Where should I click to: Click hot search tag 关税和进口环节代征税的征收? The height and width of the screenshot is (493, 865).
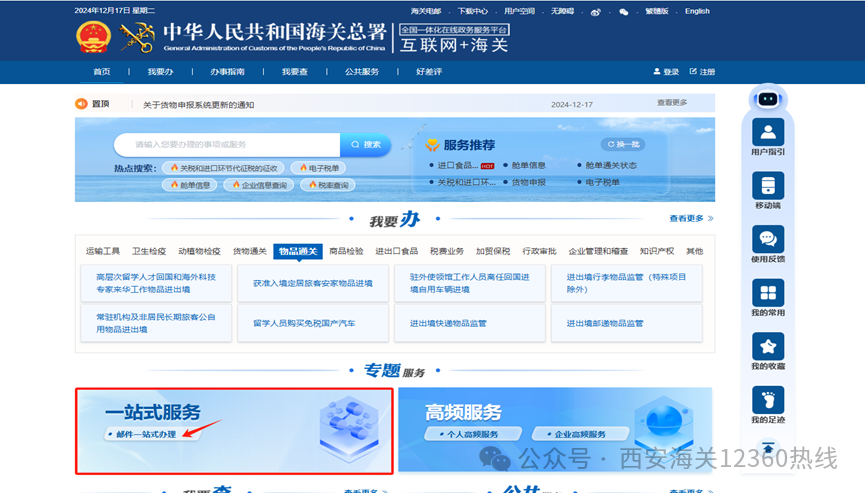pyautogui.click(x=224, y=168)
